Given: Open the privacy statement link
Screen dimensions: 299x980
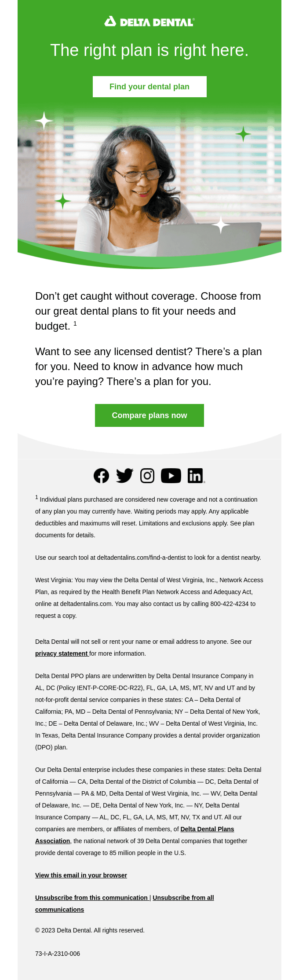Looking at the screenshot, I should click(62, 653).
